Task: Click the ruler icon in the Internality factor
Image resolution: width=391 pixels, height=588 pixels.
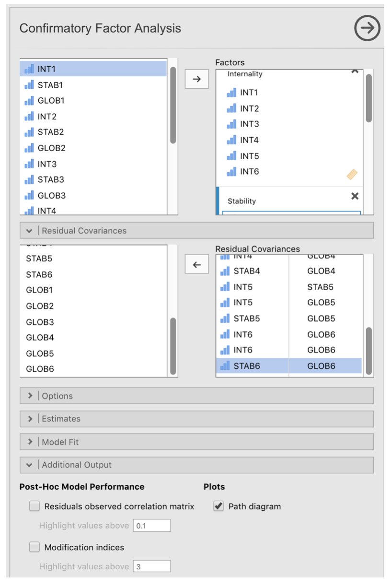Action: [x=352, y=175]
